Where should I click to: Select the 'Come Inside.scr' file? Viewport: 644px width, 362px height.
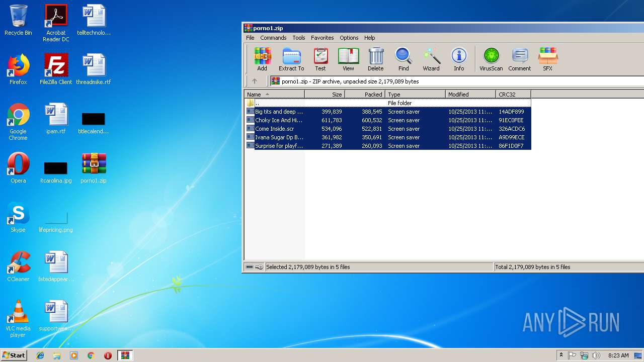pyautogui.click(x=388, y=129)
